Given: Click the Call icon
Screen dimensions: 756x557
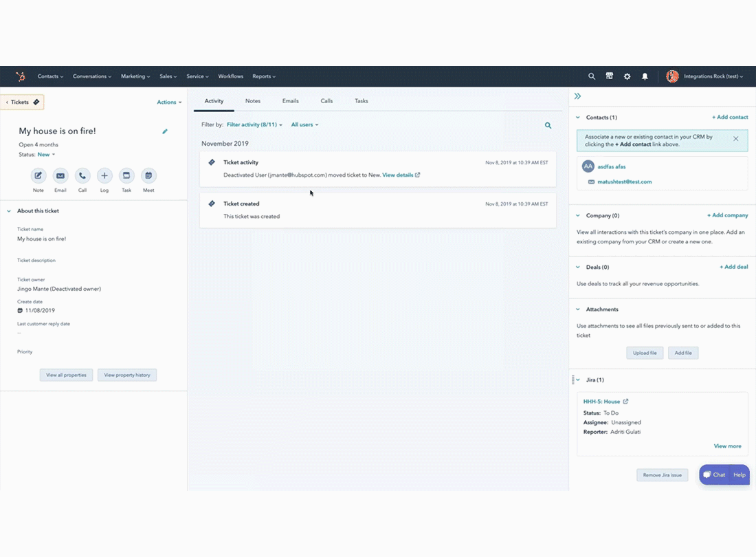Looking at the screenshot, I should click(x=82, y=177).
